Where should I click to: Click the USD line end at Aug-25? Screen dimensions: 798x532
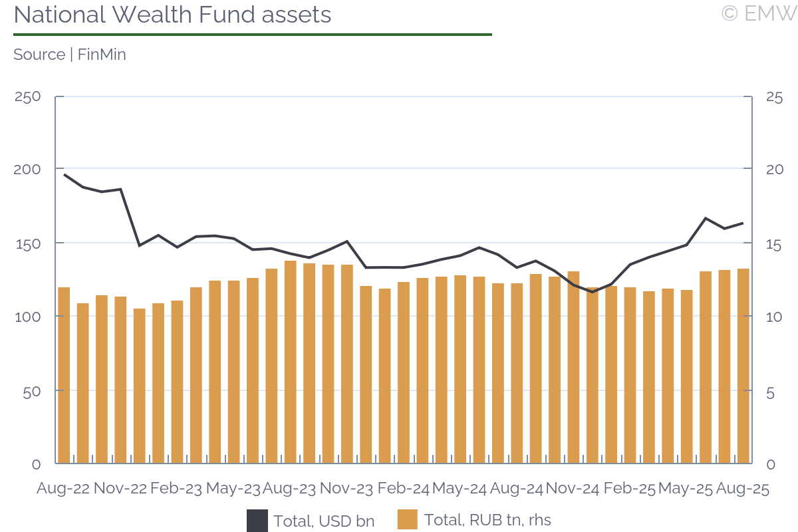pyautogui.click(x=742, y=223)
